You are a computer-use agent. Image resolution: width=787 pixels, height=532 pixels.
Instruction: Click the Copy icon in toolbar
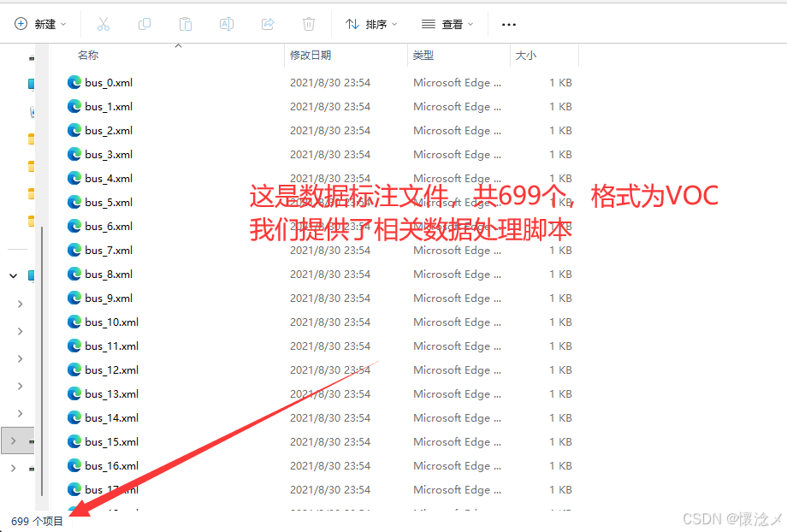click(x=145, y=24)
